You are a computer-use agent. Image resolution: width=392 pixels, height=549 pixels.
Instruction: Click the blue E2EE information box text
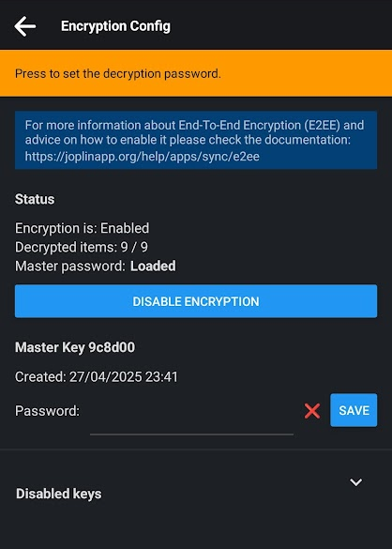(196, 140)
